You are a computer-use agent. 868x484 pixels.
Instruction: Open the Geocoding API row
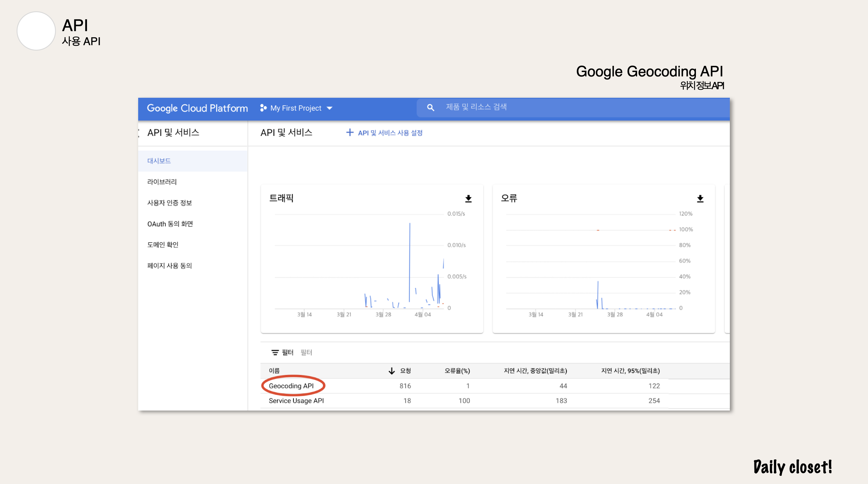pyautogui.click(x=291, y=386)
